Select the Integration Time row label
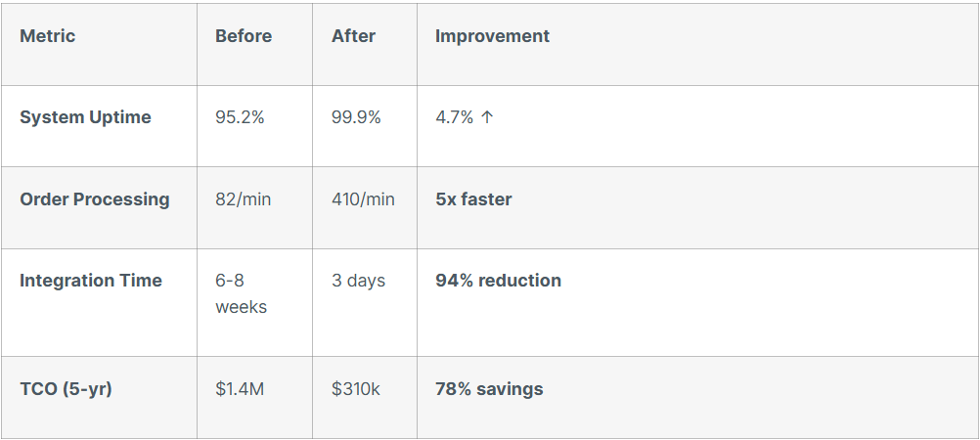The width and height of the screenshot is (980, 440). [91, 281]
